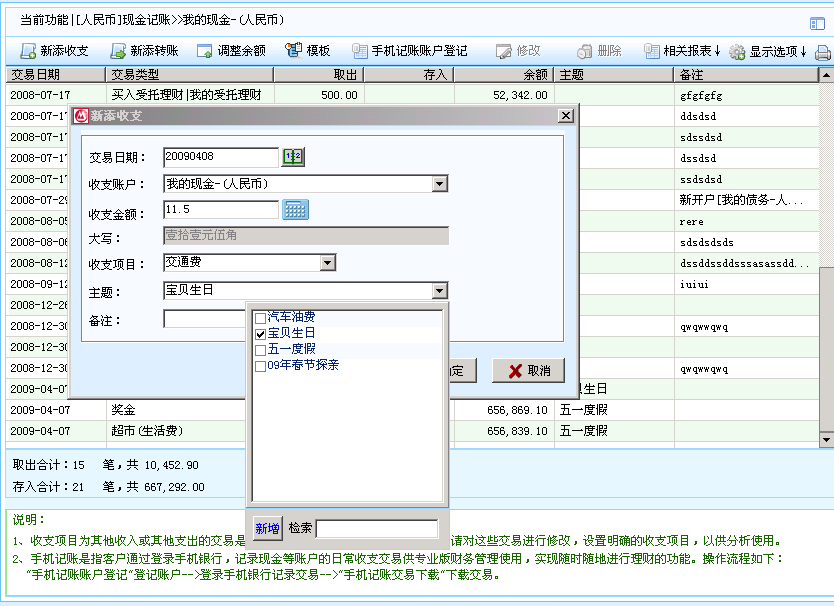
Task: Open the 收支项目 dropdown list
Action: (327, 263)
